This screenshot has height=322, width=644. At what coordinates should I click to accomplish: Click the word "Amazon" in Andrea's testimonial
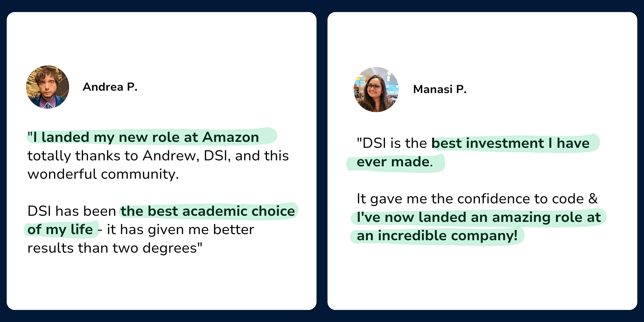coord(231,137)
